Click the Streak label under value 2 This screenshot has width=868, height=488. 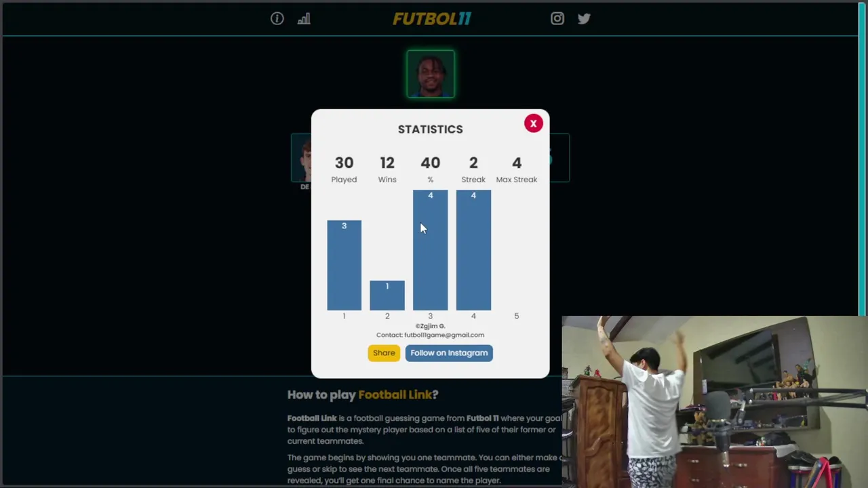pyautogui.click(x=473, y=180)
